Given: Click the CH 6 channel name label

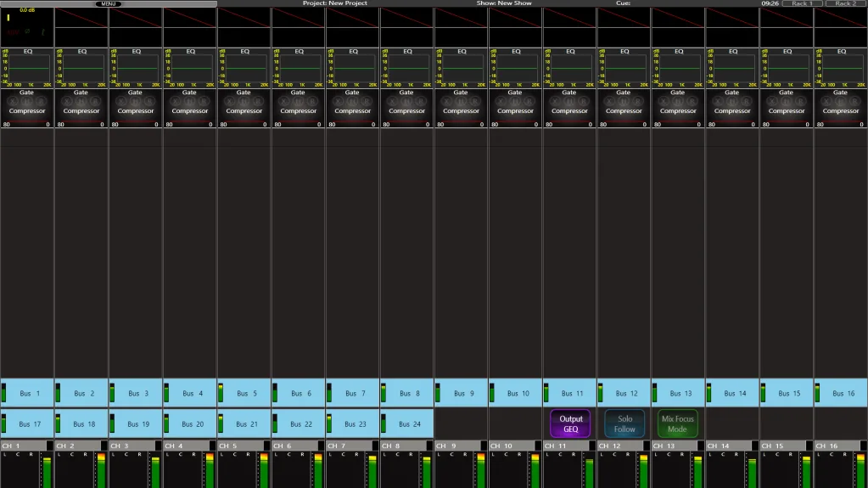Looking at the screenshot, I should [294, 446].
